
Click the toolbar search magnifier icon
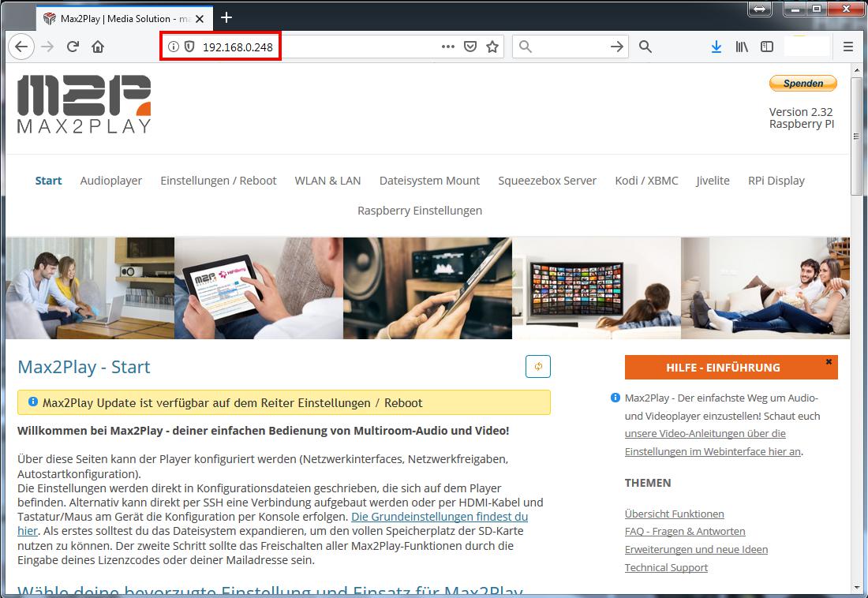[x=645, y=47]
